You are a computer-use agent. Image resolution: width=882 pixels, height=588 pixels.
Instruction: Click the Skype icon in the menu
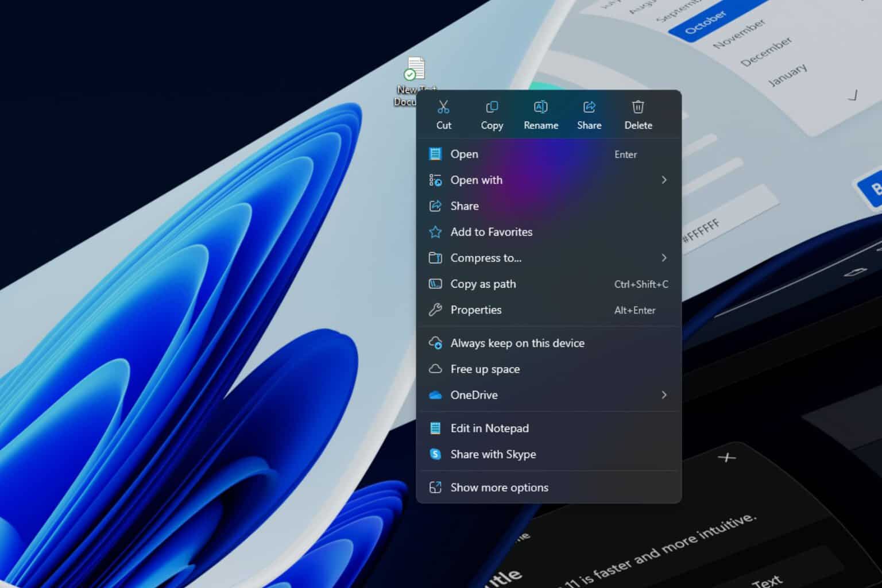pos(435,454)
